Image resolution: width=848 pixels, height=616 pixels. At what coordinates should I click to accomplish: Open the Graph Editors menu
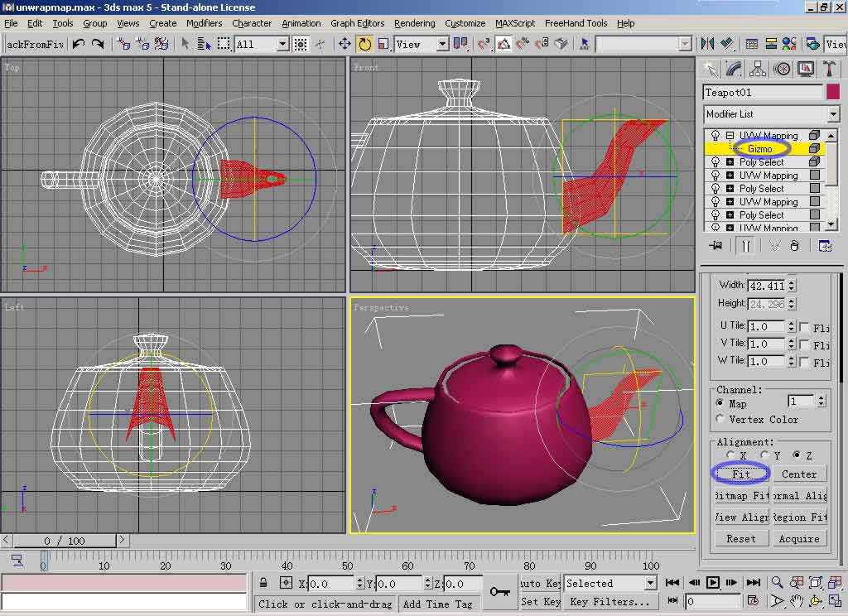[357, 23]
